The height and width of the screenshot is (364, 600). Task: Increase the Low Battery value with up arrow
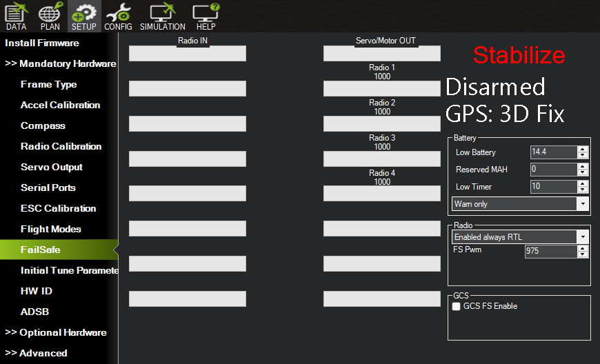(x=583, y=149)
